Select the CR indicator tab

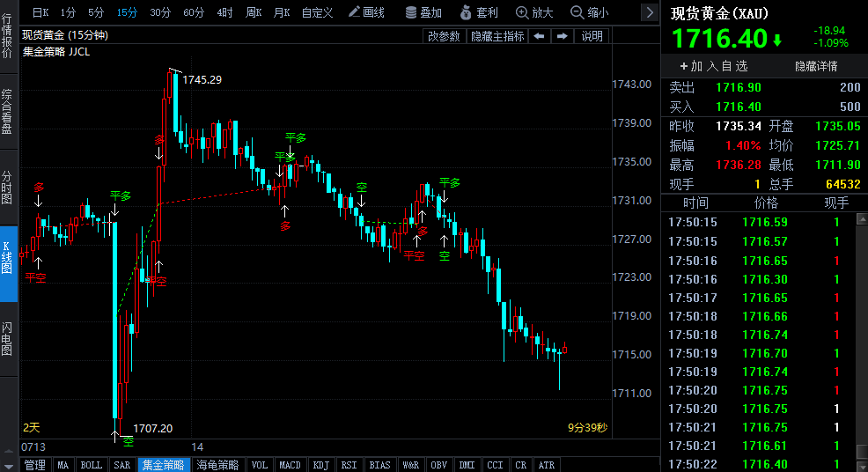(521, 465)
